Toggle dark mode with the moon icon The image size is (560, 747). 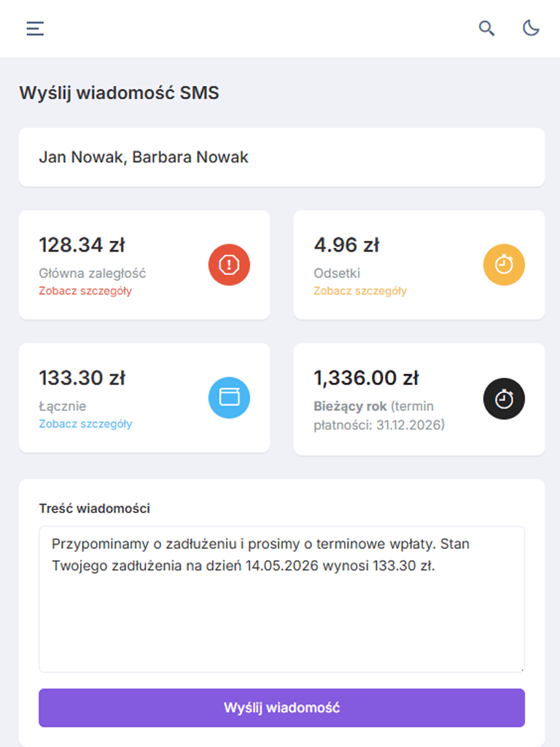[x=531, y=28]
